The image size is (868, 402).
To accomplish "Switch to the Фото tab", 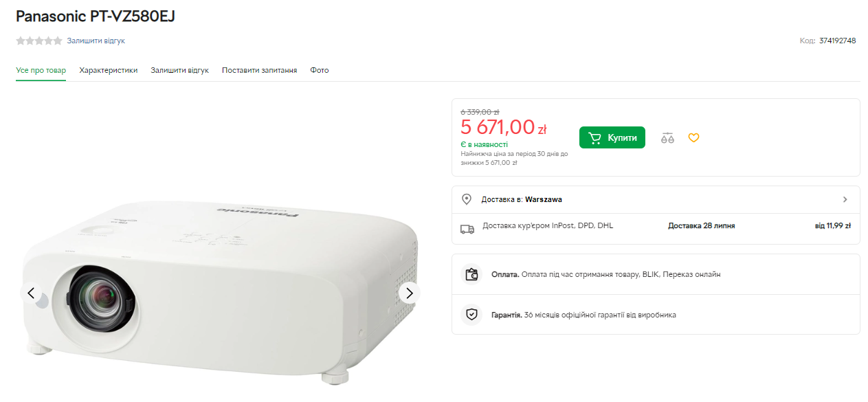I will tap(320, 70).
